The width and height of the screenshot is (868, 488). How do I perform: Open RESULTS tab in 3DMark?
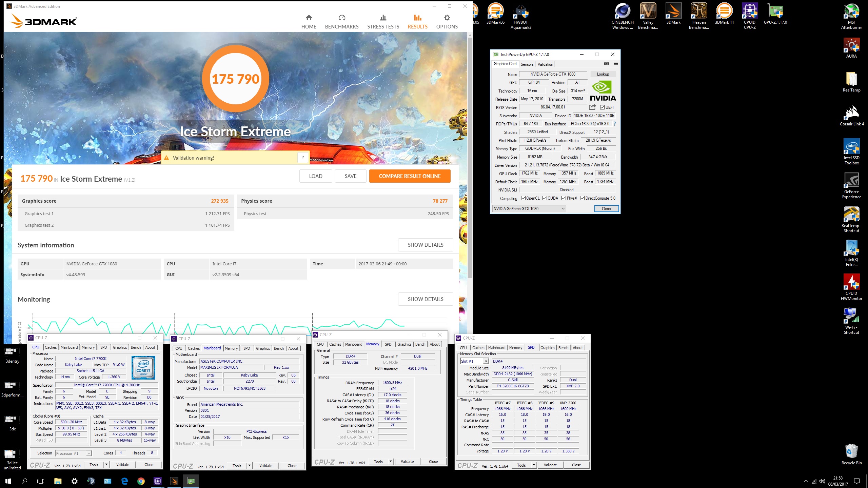pyautogui.click(x=417, y=22)
